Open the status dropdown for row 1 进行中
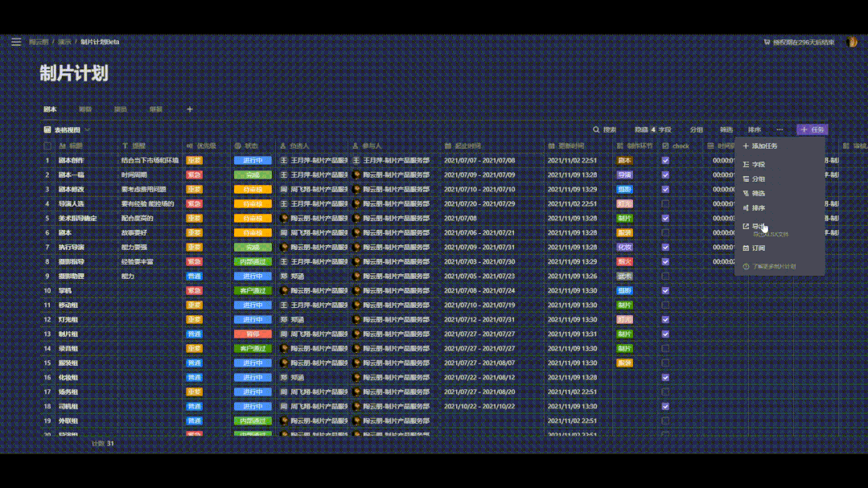The height and width of the screenshot is (488, 868). [x=253, y=161]
